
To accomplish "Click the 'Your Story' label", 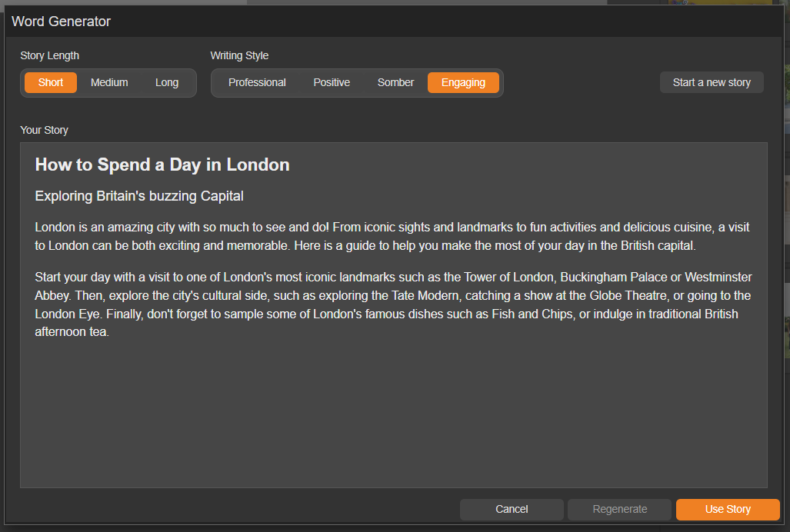I will tap(44, 130).
